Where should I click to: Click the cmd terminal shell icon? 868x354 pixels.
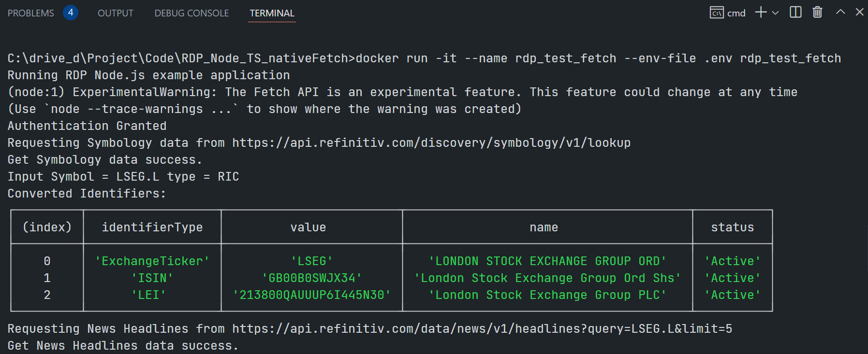tap(717, 13)
